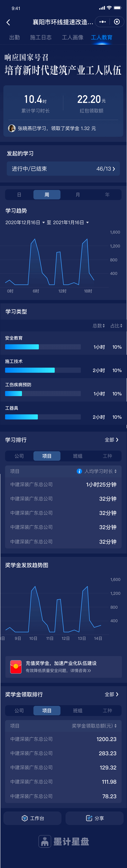Expand 进行中/已结束 46/13 row
This screenshot has height=868, width=127.
63,169
